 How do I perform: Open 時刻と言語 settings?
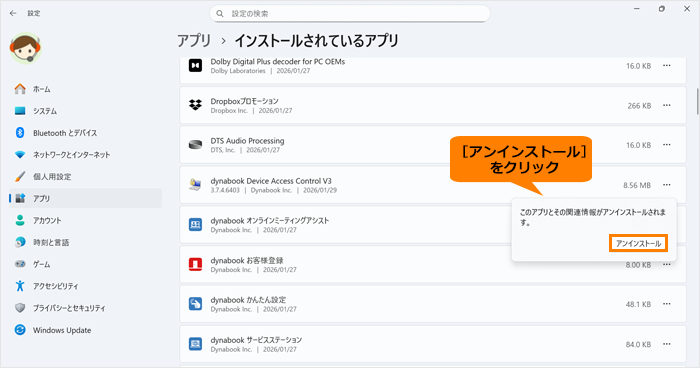point(85,242)
